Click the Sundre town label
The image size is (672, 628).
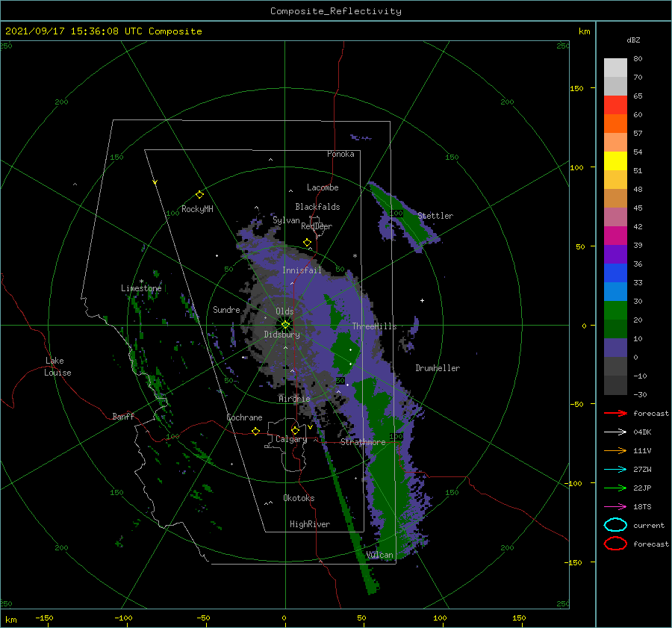point(226,309)
